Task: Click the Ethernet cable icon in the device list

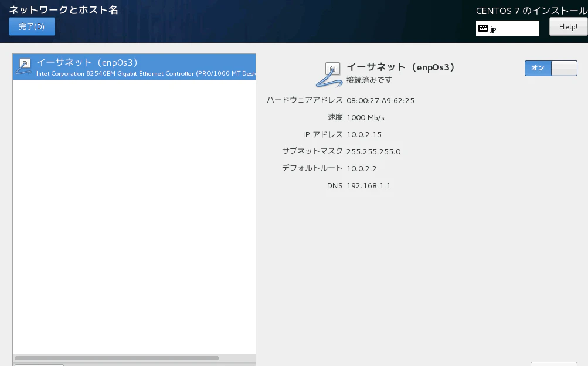Action: click(23, 67)
